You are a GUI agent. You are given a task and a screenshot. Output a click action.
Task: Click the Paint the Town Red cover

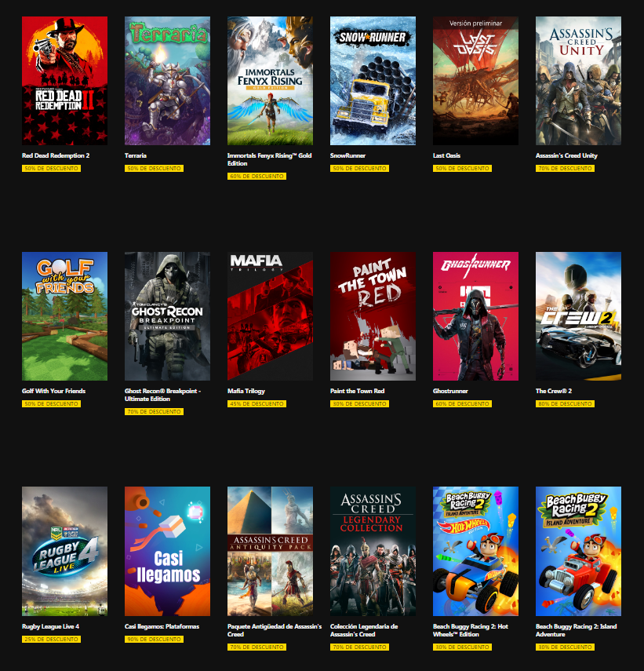click(373, 316)
